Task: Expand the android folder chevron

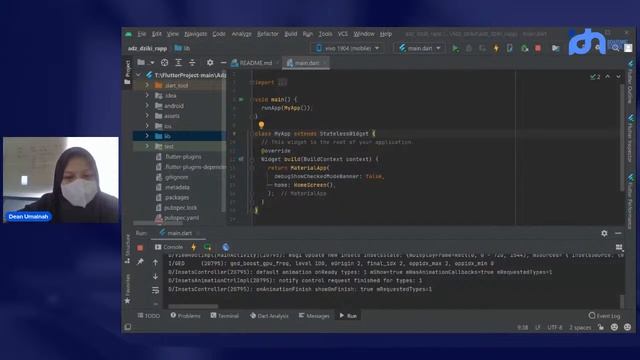Action: tap(147, 106)
